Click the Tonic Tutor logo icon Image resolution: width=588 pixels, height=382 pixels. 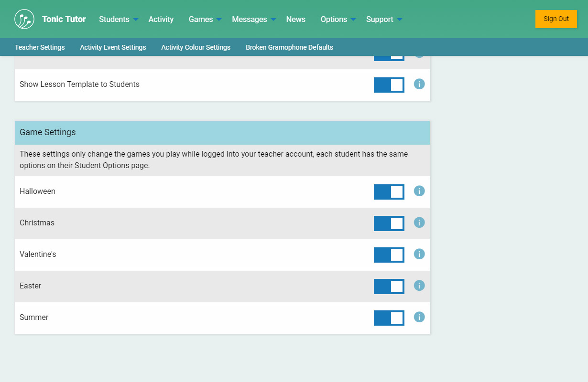[24, 19]
